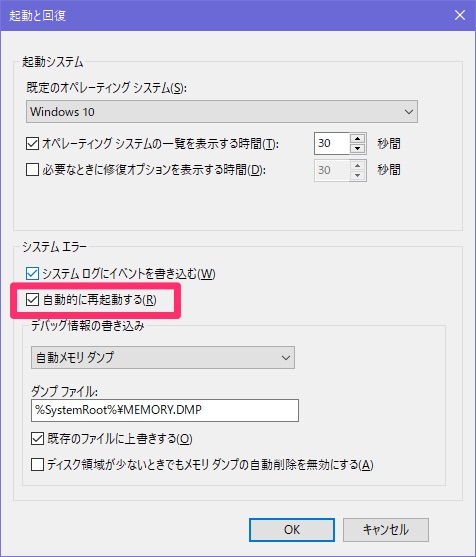Image resolution: width=476 pixels, height=557 pixels.
Task: Click the up arrow of recovery options time spinner
Action: click(357, 166)
